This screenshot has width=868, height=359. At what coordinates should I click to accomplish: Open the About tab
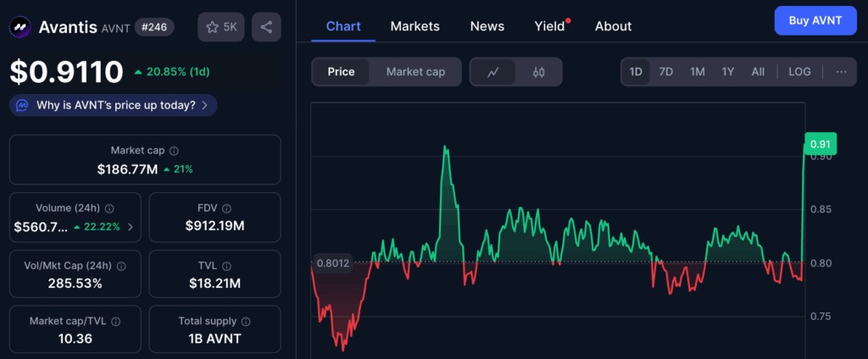tap(613, 26)
